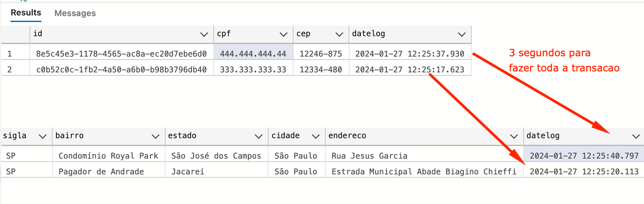Open the cpf column dropdown arrow
This screenshot has height=204, width=644.
click(x=284, y=34)
